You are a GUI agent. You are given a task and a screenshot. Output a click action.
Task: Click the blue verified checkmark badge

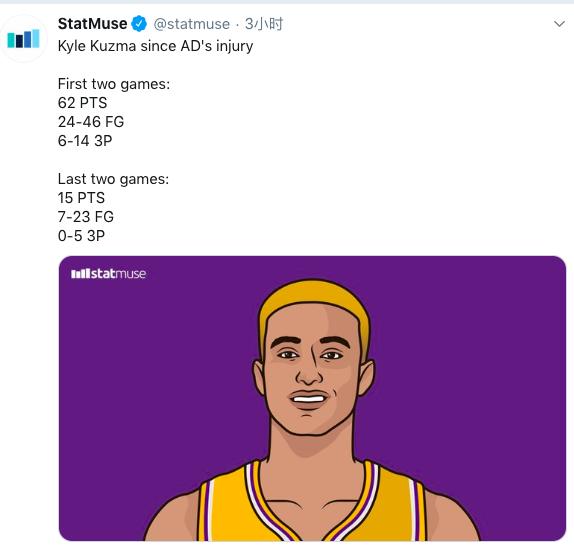coord(139,24)
